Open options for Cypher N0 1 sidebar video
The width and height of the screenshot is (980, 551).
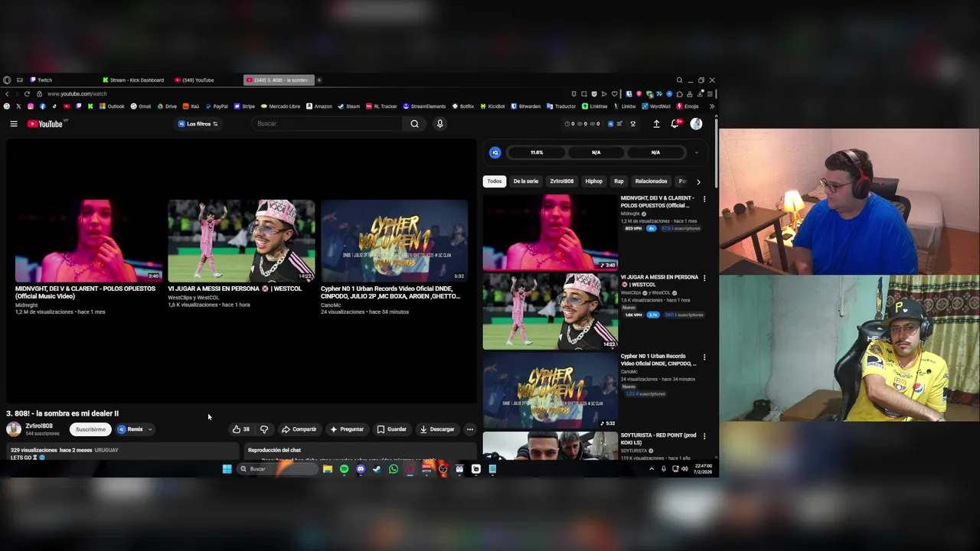(704, 357)
